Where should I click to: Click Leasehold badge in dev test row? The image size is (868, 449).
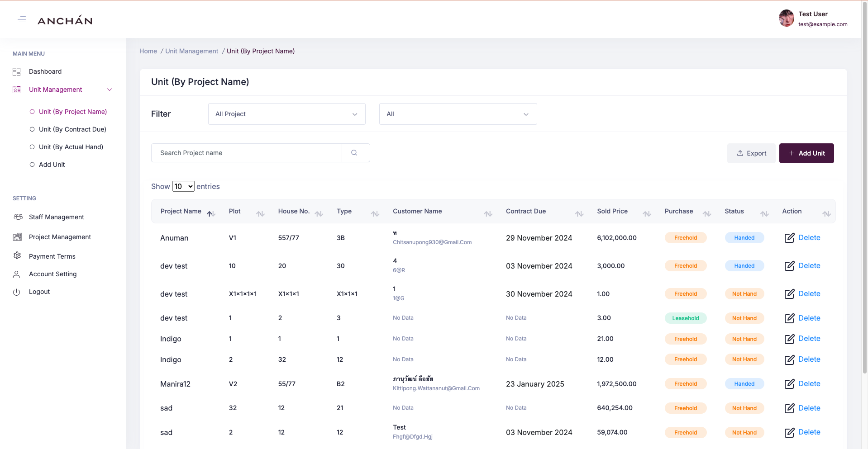[x=686, y=318]
